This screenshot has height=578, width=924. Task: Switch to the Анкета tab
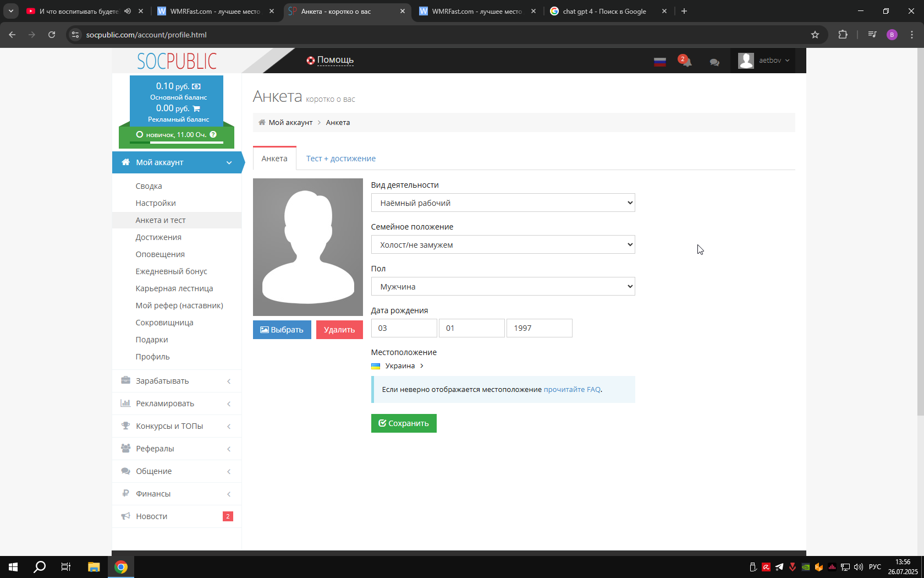[274, 159]
